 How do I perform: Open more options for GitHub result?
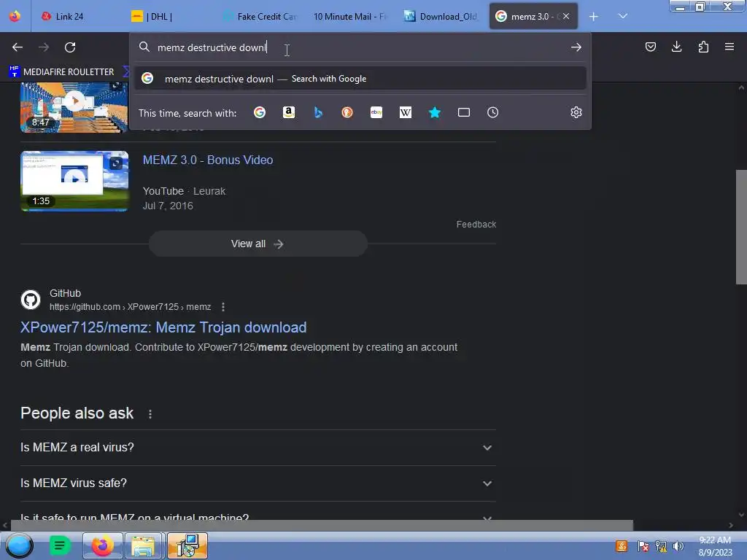point(223,307)
